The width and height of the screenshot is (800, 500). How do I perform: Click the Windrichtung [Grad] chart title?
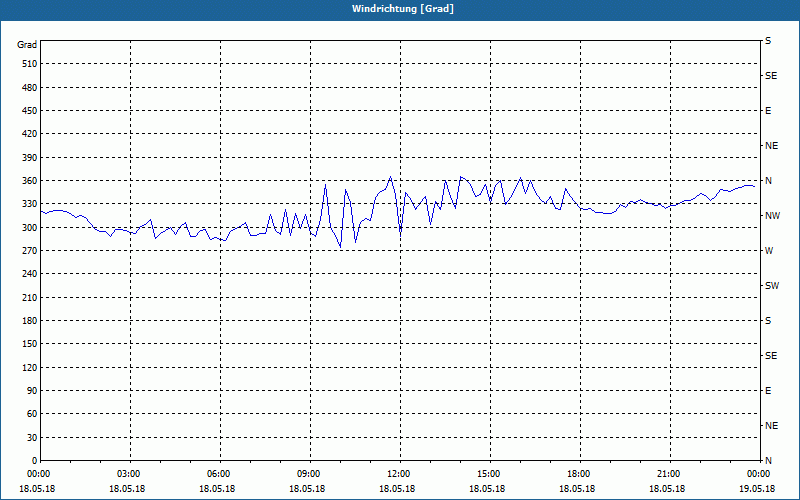[x=403, y=9]
